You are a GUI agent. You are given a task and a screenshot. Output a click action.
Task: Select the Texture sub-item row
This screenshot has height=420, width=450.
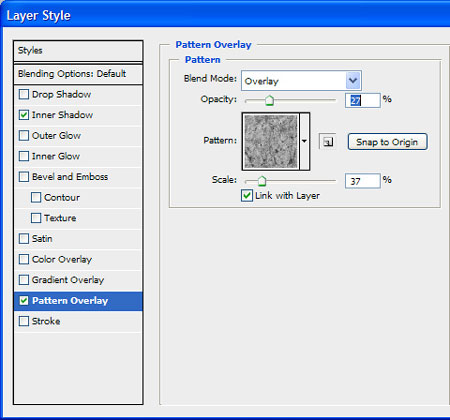coord(78,218)
